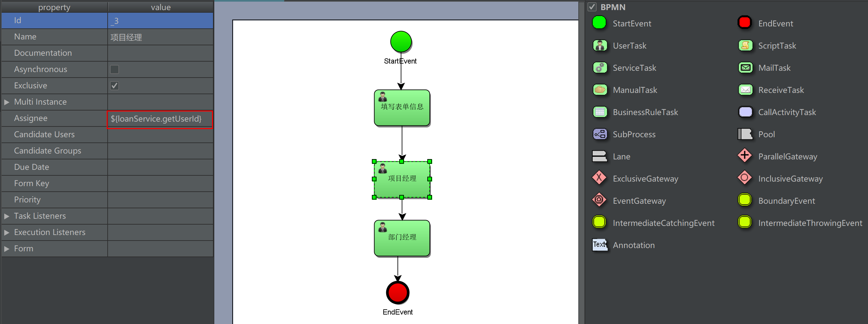Image resolution: width=868 pixels, height=324 pixels.
Task: Pick the ExclusiveGateway X icon
Action: [599, 178]
